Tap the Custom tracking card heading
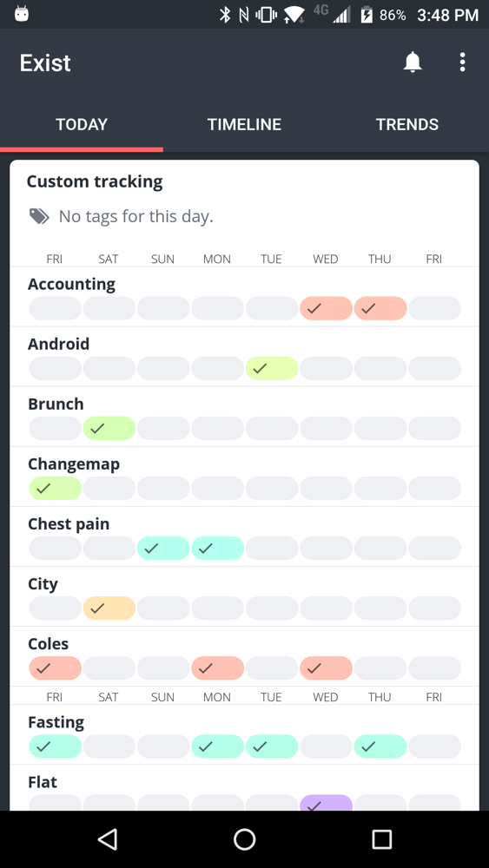489x868 pixels. tap(95, 181)
